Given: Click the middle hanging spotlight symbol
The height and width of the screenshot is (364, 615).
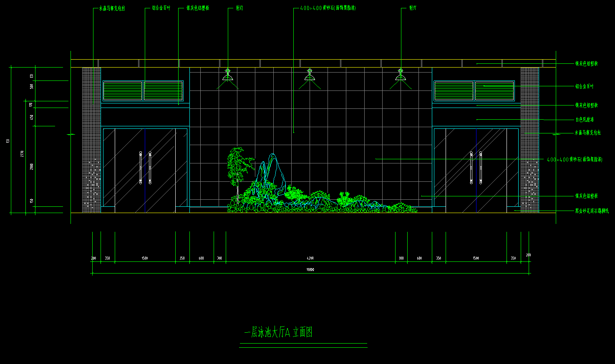Looking at the screenshot, I should (x=309, y=76).
